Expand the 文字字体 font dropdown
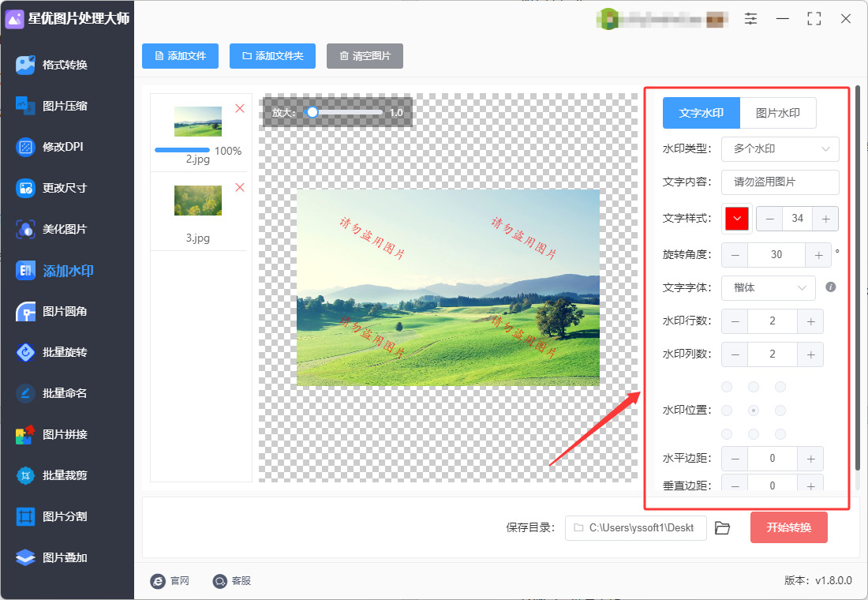This screenshot has width=868, height=600. (x=769, y=287)
